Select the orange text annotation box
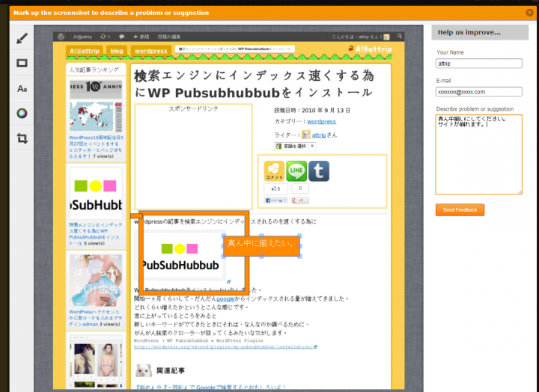The height and width of the screenshot is (392, 539). [x=261, y=246]
